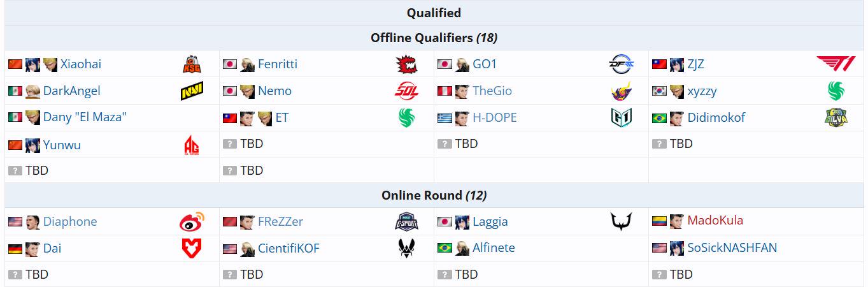Open the DFM logo next to GO1
Screen dimensions: 868x287
621,64
